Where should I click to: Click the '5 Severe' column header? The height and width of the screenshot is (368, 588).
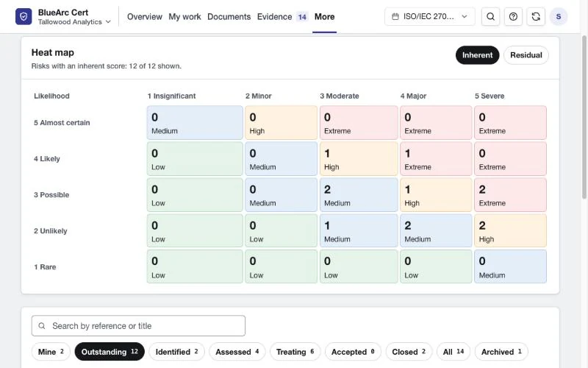click(x=490, y=96)
